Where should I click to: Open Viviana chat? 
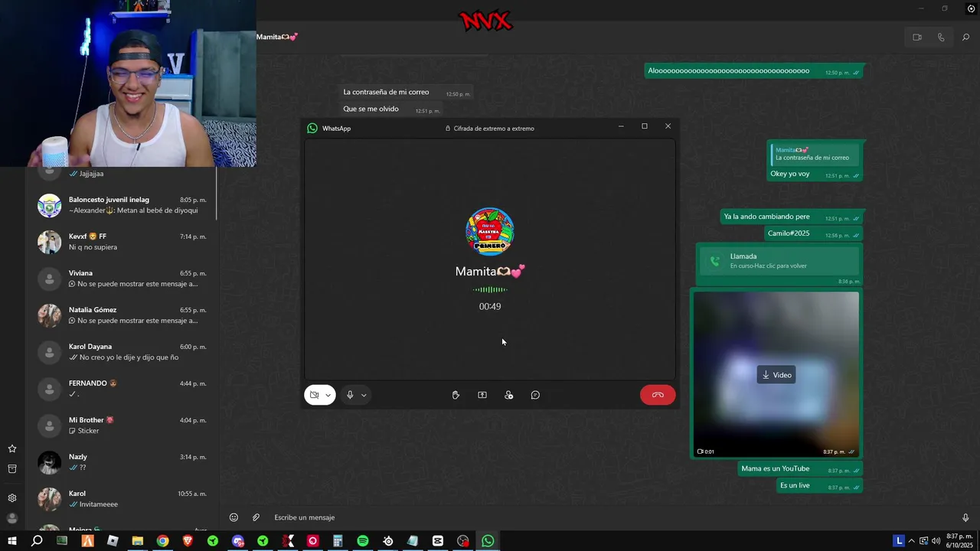pyautogui.click(x=122, y=279)
